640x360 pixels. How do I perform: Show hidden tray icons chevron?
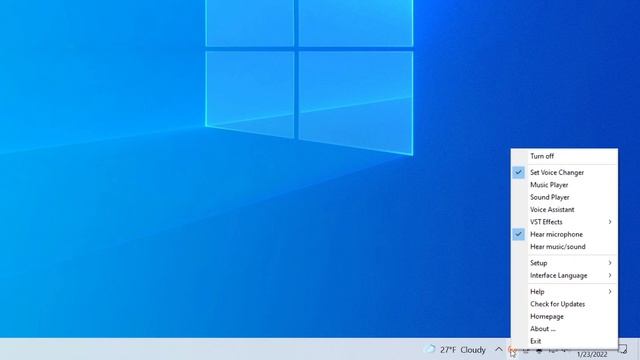498,349
